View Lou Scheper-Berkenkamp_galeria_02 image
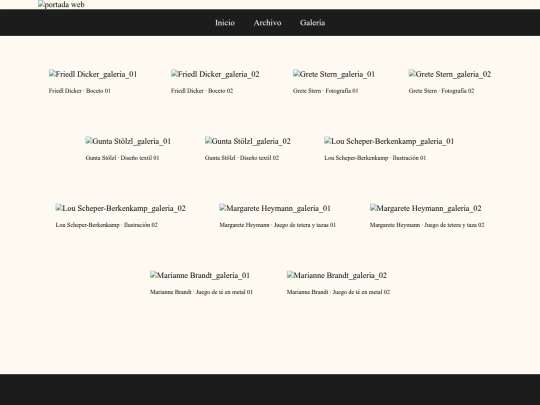Screen dimensions: 540x405 point(121,208)
